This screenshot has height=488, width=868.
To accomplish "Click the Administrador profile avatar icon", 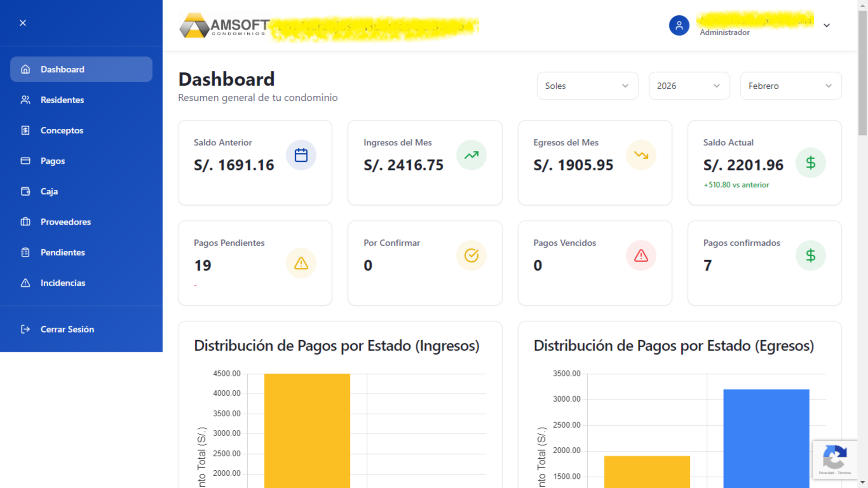I will 679,25.
